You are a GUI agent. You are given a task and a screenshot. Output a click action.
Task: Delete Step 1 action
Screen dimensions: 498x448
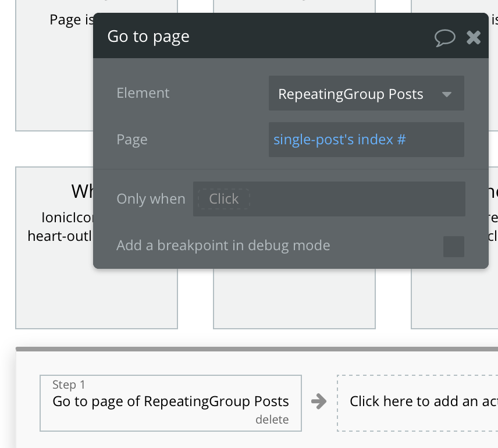272,419
